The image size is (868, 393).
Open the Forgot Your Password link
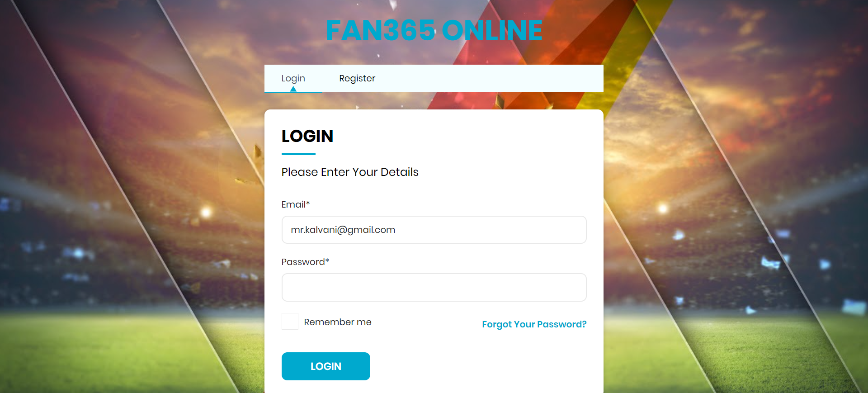pyautogui.click(x=534, y=324)
